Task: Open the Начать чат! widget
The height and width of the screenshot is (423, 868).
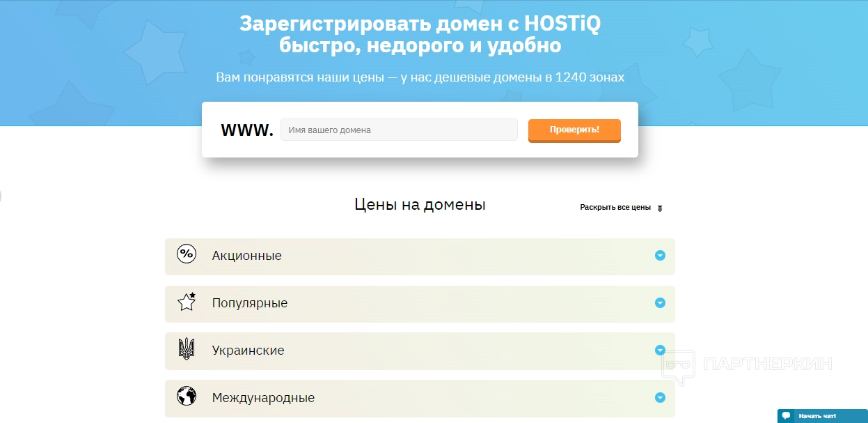Action: [822, 416]
